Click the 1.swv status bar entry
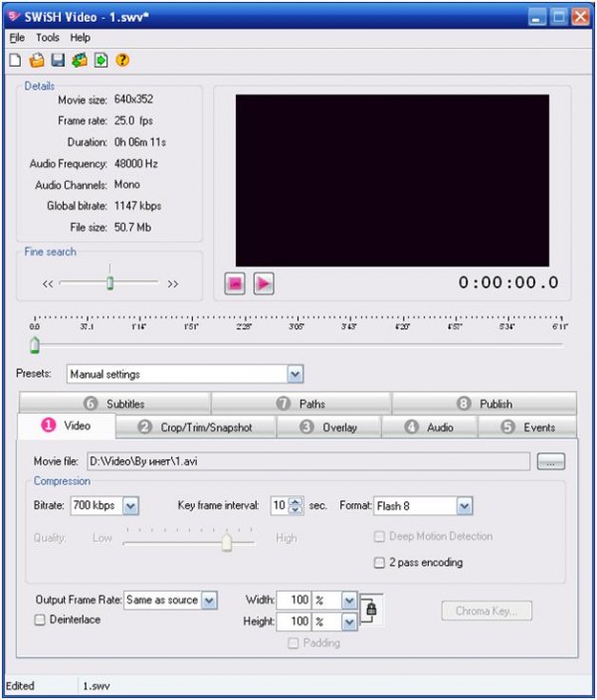 [97, 686]
